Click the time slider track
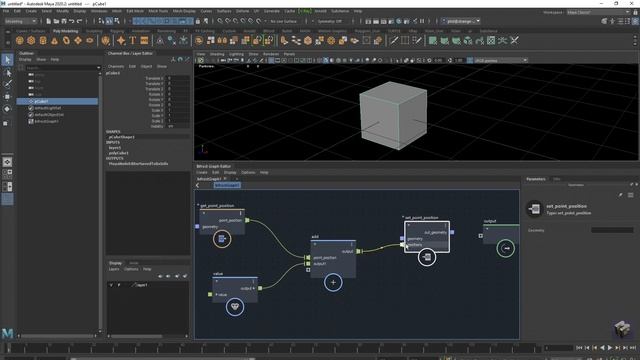Image resolution: width=640 pixels, height=360 pixels. [273, 348]
